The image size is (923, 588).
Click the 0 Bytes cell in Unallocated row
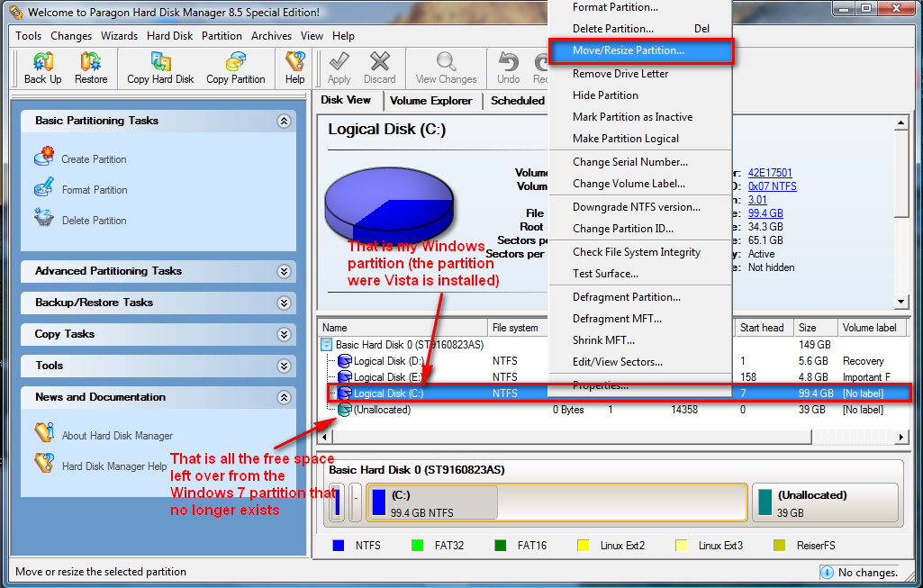[x=568, y=410]
